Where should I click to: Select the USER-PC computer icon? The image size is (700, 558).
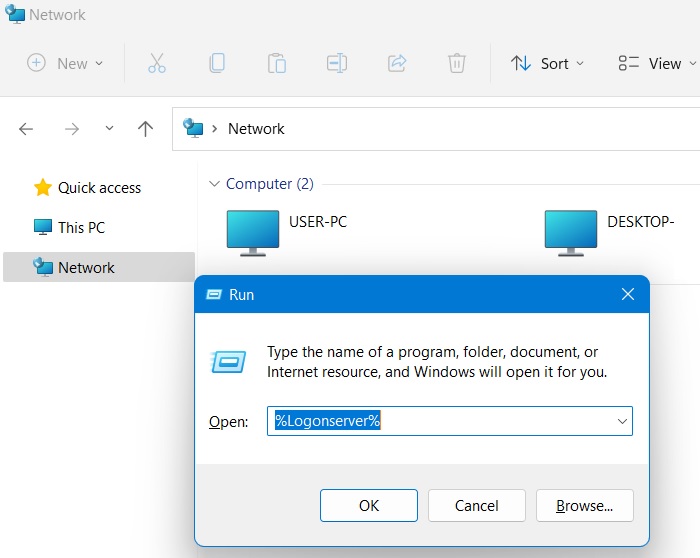coord(253,233)
